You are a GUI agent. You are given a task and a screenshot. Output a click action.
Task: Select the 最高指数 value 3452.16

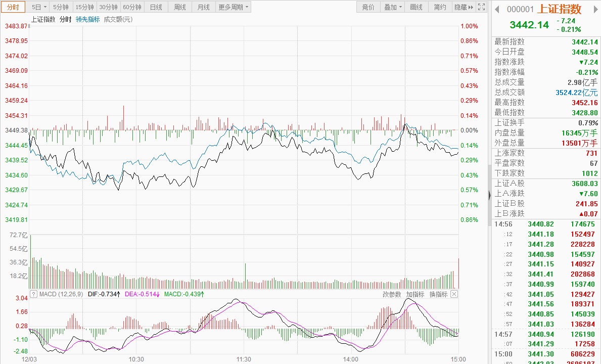point(585,103)
